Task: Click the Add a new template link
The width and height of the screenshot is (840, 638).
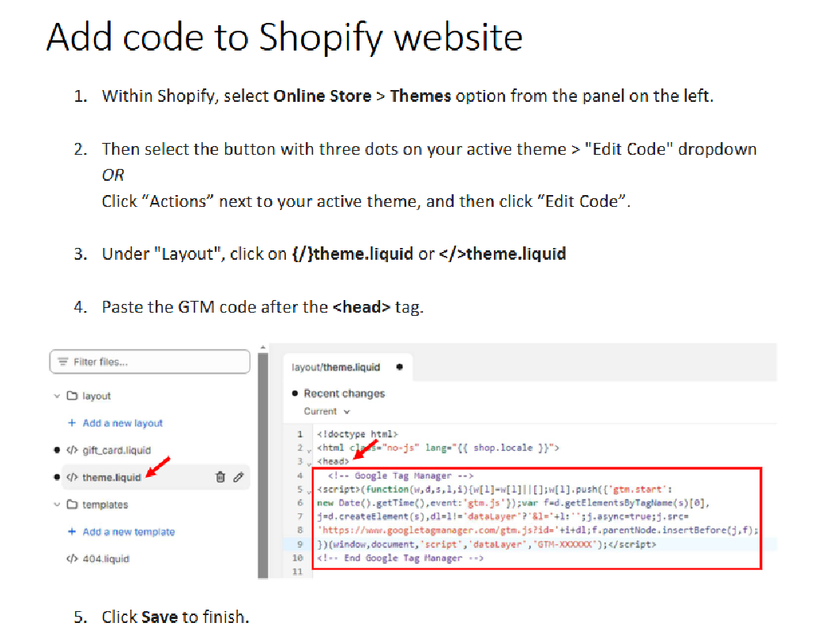Action: 128,532
